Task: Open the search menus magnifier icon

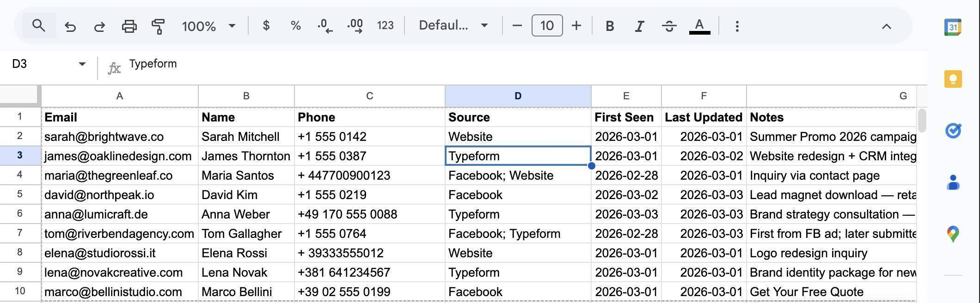Action: click(39, 26)
